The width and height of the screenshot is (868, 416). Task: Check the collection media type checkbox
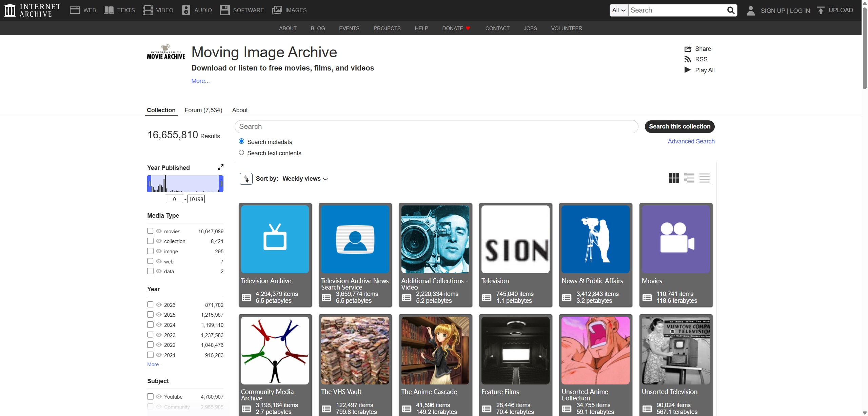150,241
